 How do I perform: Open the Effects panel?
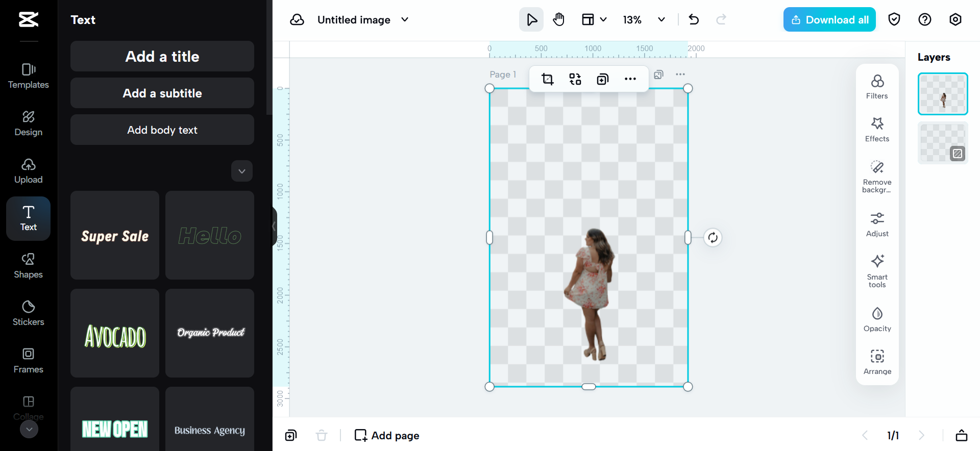[877, 130]
